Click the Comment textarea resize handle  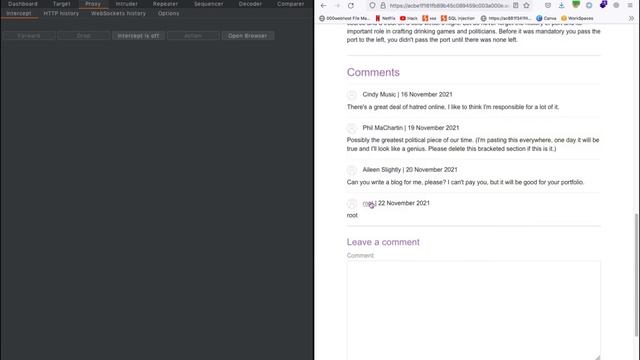[597, 358]
